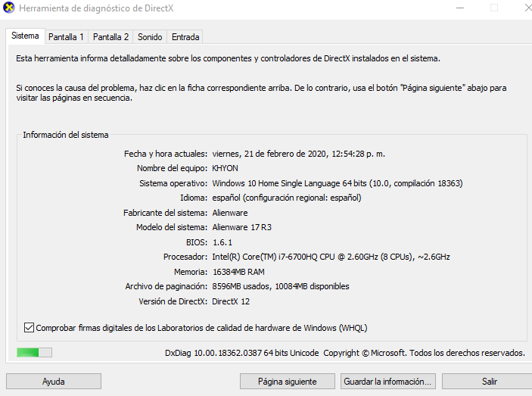532x396 pixels.
Task: Click the Página siguiente button
Action: pyautogui.click(x=288, y=382)
